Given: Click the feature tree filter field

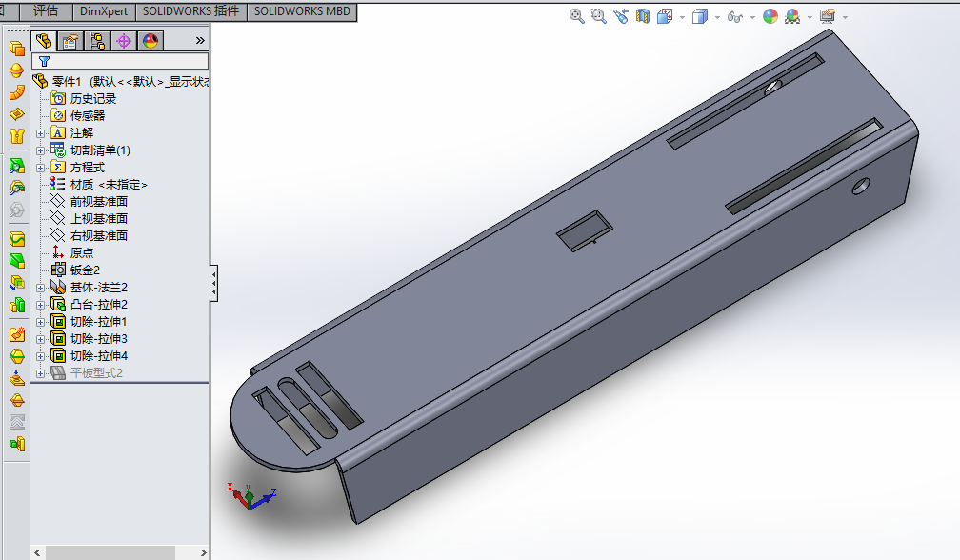Looking at the screenshot, I should tap(120, 61).
